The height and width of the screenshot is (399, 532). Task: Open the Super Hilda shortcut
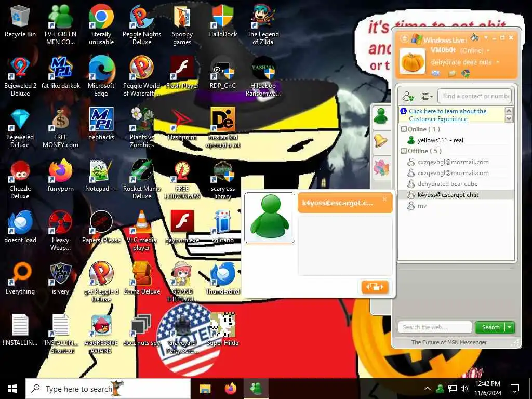[x=222, y=330]
